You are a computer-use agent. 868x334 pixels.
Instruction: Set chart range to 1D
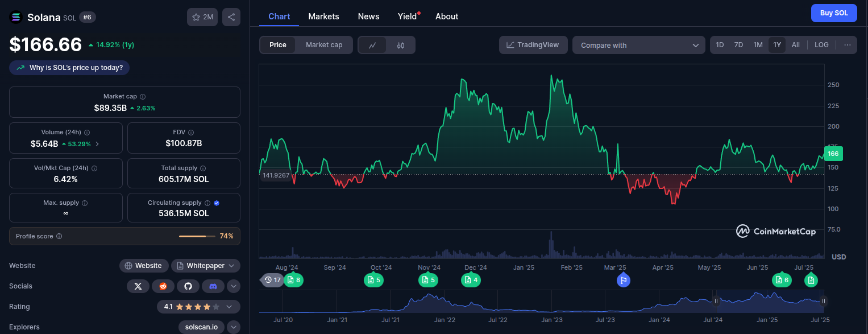[x=720, y=45]
